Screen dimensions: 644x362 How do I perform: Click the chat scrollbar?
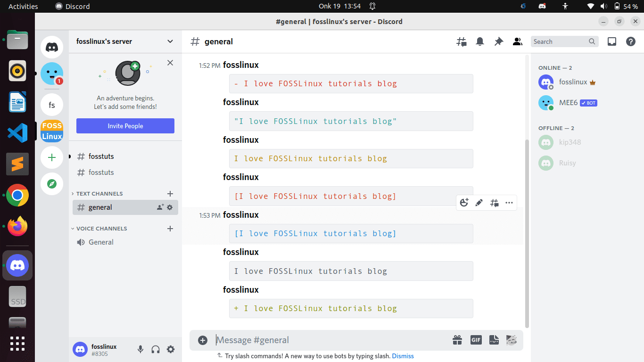click(x=527, y=233)
